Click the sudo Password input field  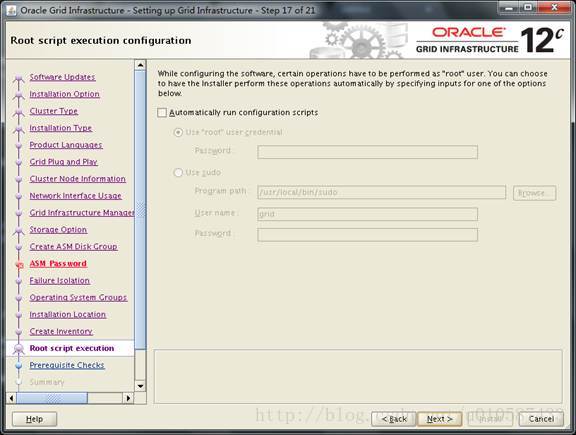coord(367,235)
